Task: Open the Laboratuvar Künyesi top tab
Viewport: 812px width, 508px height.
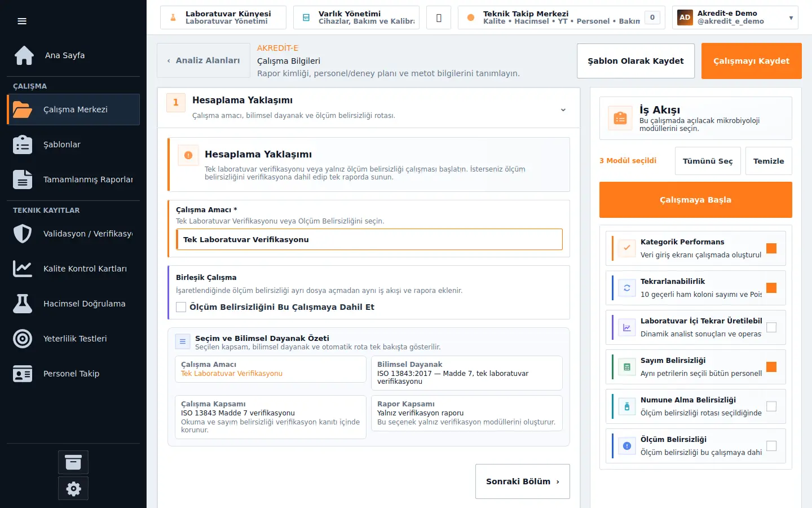Action: (x=223, y=17)
